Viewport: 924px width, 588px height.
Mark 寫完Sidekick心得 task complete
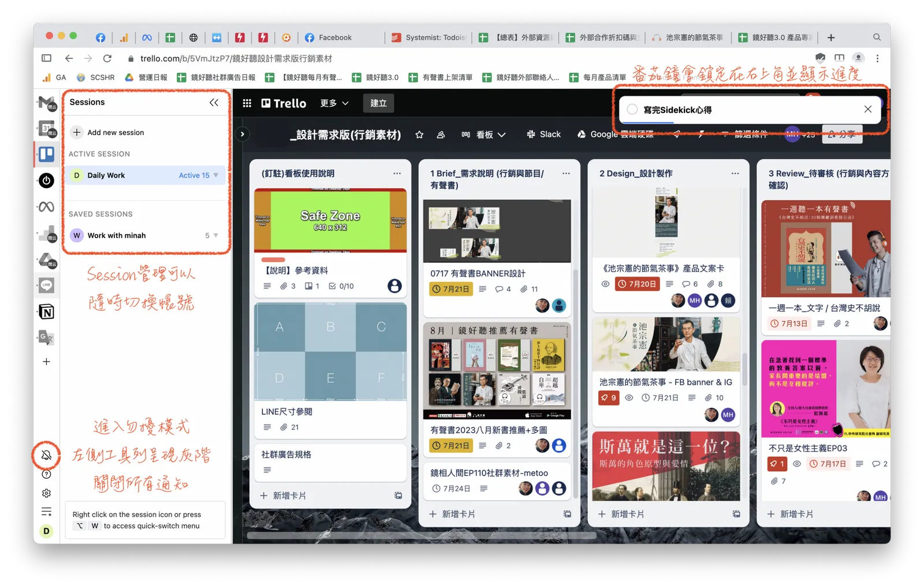pos(632,109)
